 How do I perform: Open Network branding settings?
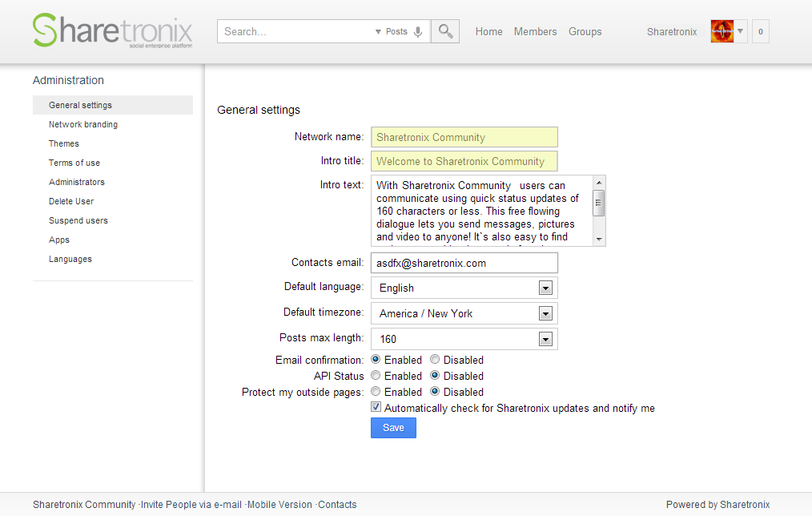point(83,124)
